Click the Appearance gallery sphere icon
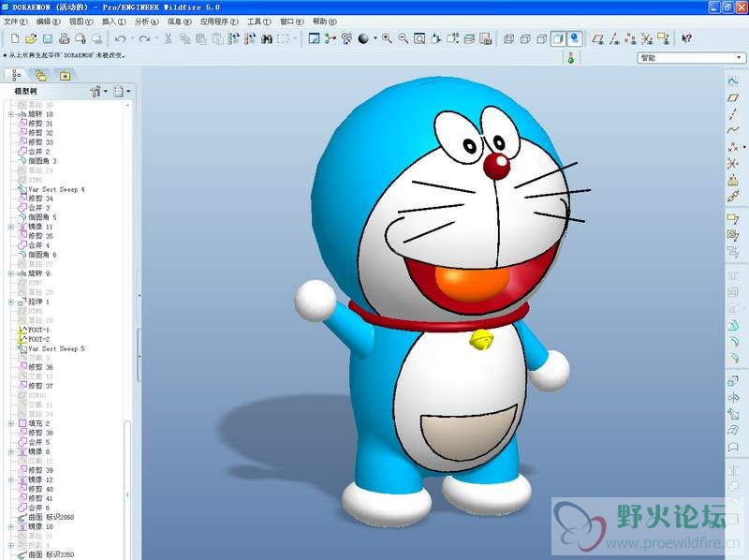 click(363, 38)
